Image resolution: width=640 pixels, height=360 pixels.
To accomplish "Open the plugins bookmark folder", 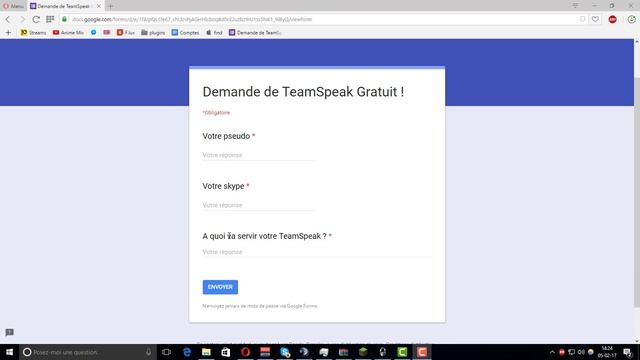I will [x=153, y=32].
